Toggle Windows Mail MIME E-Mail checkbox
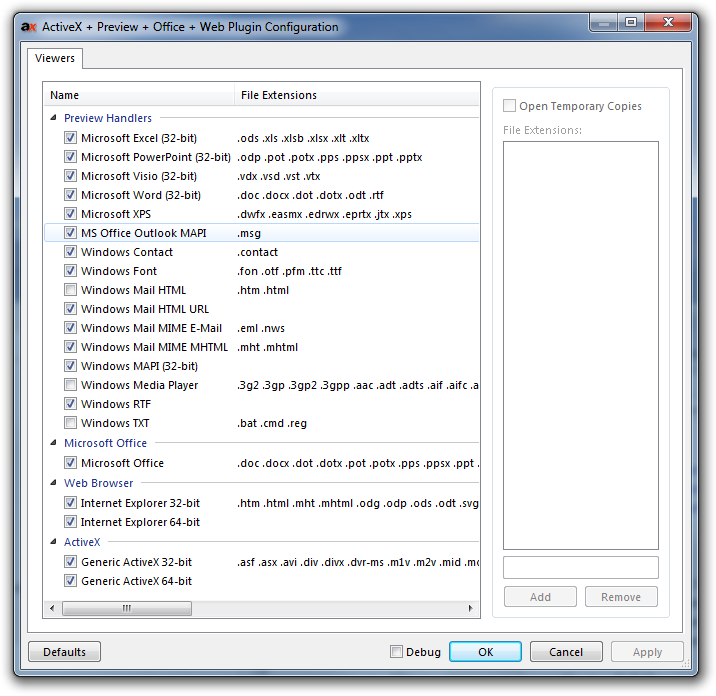Screen dimensions: 716x696 click(x=70, y=327)
